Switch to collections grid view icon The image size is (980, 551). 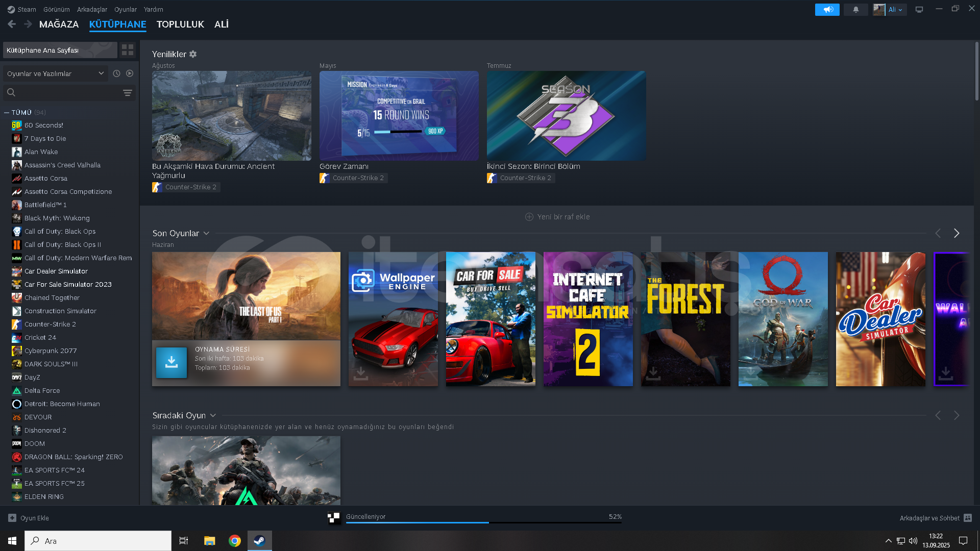coord(128,50)
